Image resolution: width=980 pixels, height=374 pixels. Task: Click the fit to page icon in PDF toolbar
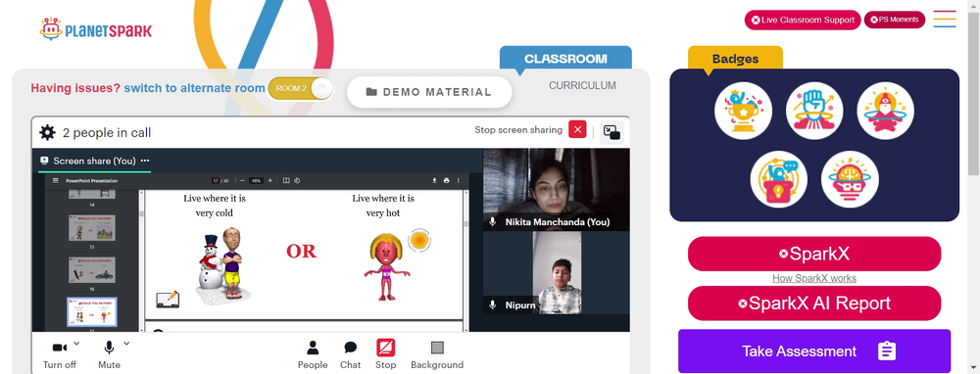point(286,181)
